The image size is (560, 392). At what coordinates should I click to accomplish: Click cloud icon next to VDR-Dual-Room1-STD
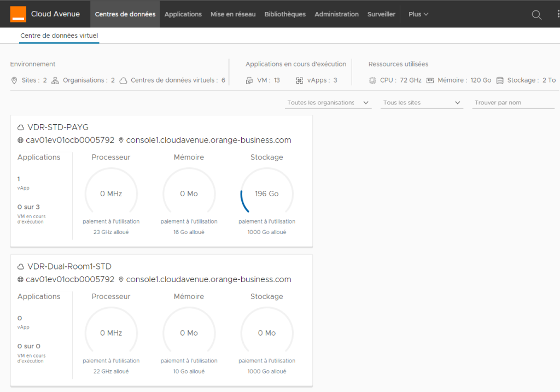pyautogui.click(x=21, y=267)
